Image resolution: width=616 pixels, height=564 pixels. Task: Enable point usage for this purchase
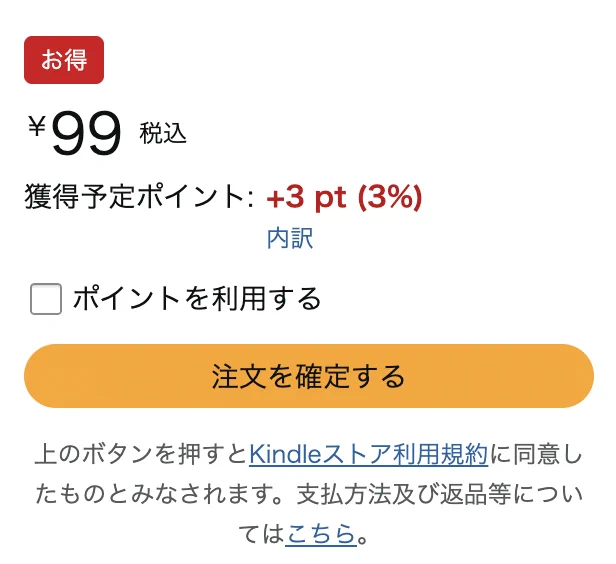click(x=46, y=298)
